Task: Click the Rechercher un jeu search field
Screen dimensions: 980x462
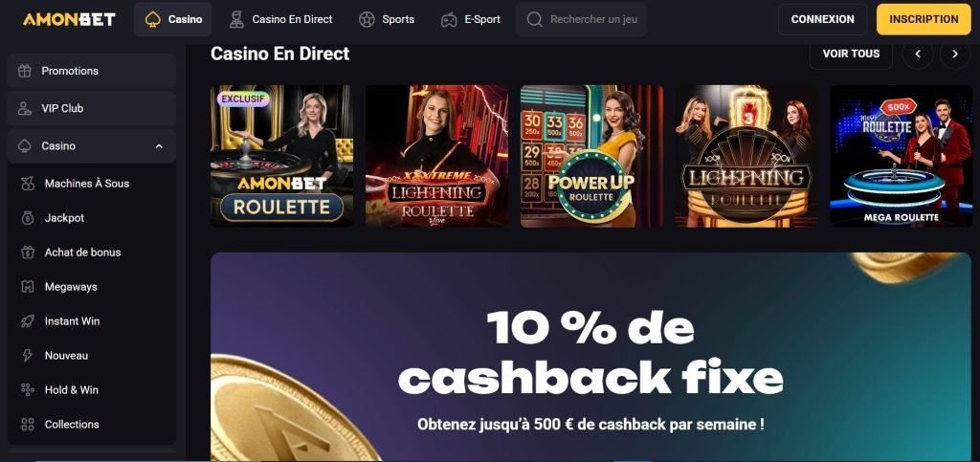Action: (x=581, y=19)
